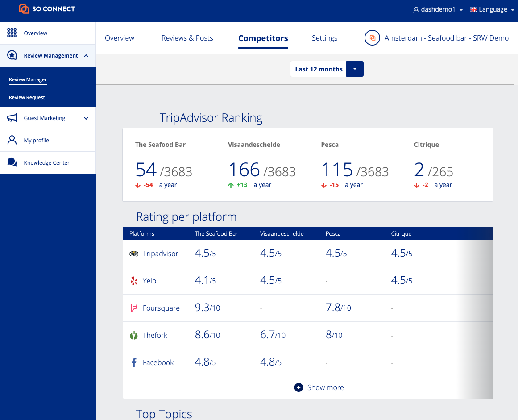
Task: Click the Yelp platform name
Action: [x=149, y=281]
